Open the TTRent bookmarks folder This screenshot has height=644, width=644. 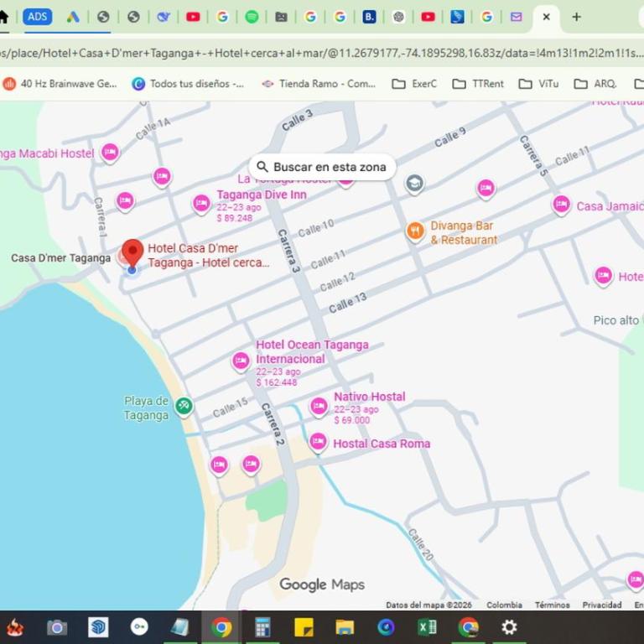[x=478, y=84]
